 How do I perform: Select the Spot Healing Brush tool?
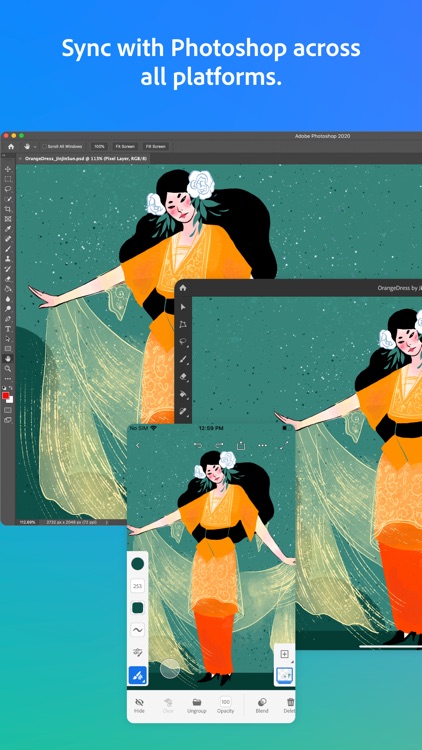click(x=8, y=239)
